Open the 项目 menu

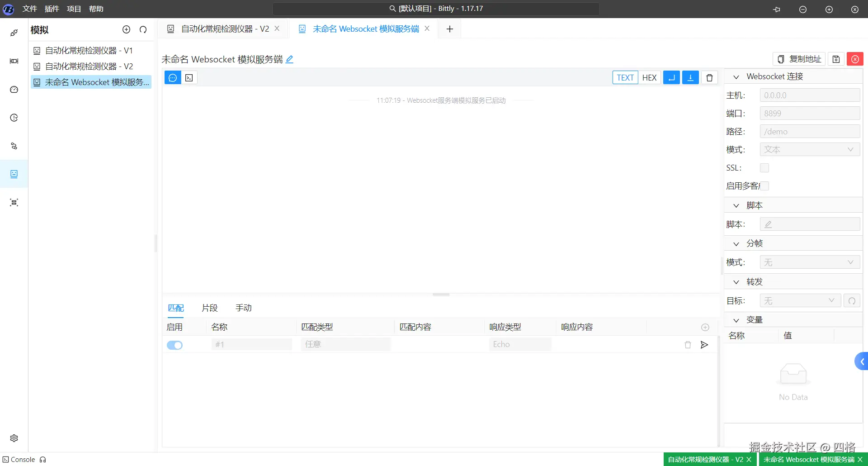tap(74, 9)
